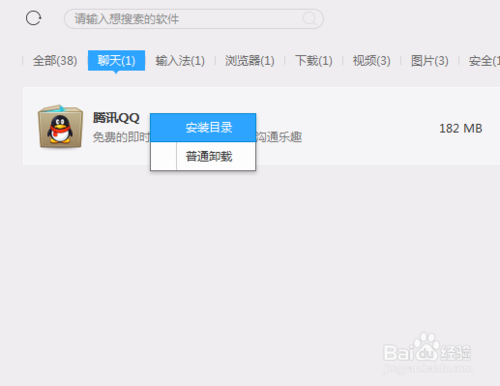This screenshot has height=386, width=500.
Task: Click the 腾讯QQ penguin box icon
Action: 60,126
